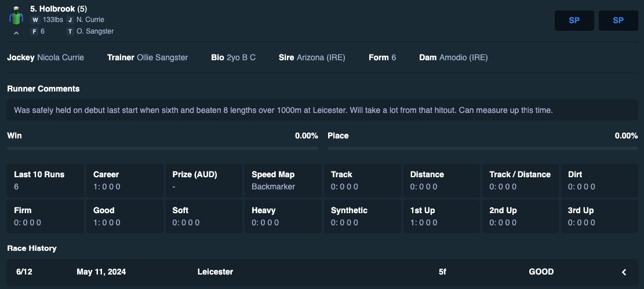Click the Place percentage progress bar
This screenshot has width=644, height=289.
pos(483,148)
